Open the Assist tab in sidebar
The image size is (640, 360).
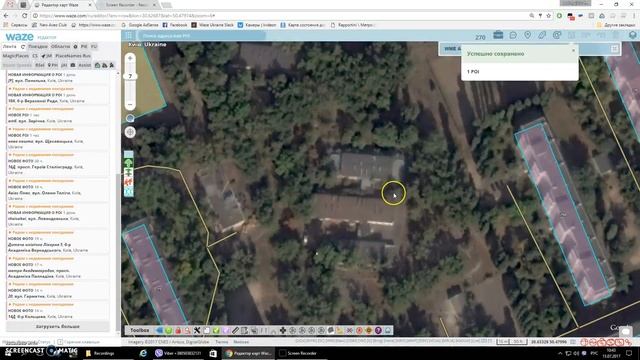pos(84,65)
